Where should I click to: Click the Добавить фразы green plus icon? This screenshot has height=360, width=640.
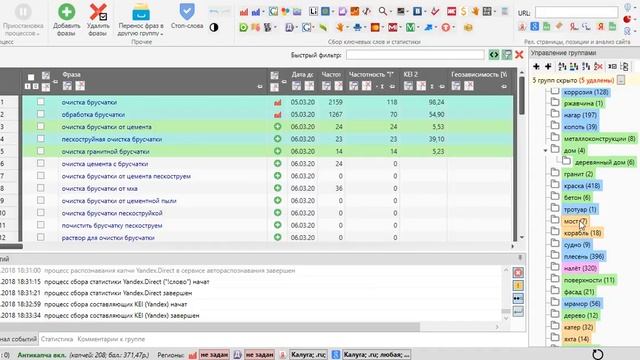(66, 11)
